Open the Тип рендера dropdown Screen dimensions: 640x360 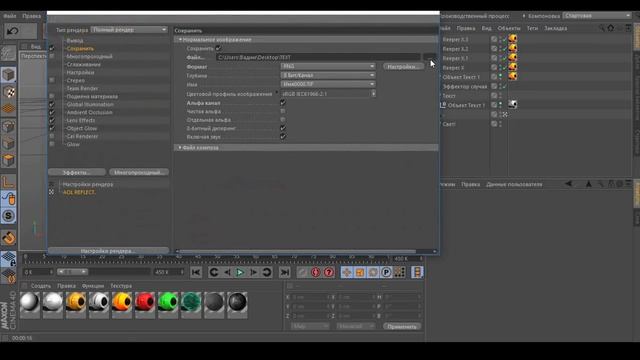[129, 29]
